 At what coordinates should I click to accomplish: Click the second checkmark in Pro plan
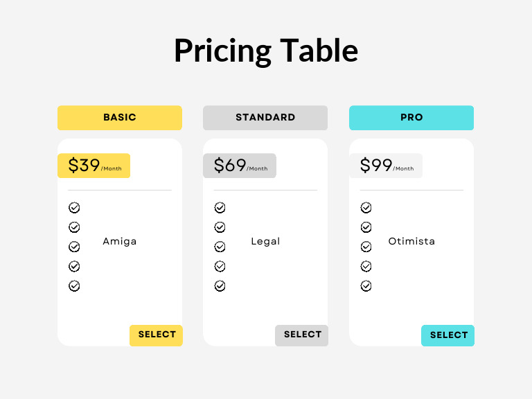(x=366, y=227)
